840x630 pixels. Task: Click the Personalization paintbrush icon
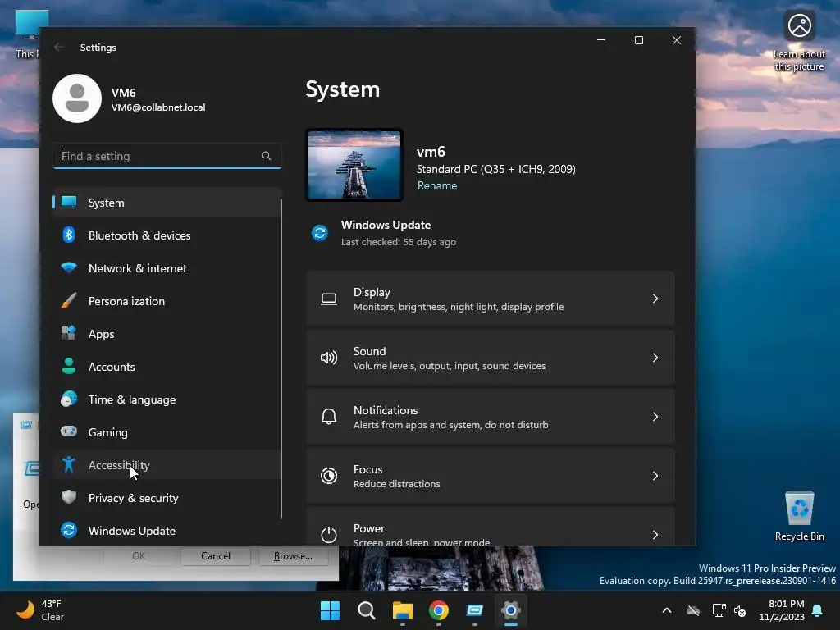pos(69,300)
